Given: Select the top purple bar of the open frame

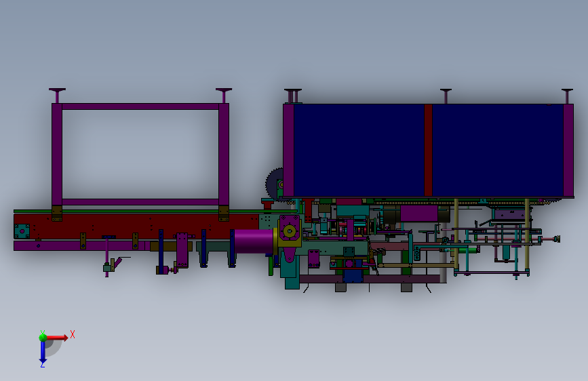Looking at the screenshot, I should click(140, 106).
